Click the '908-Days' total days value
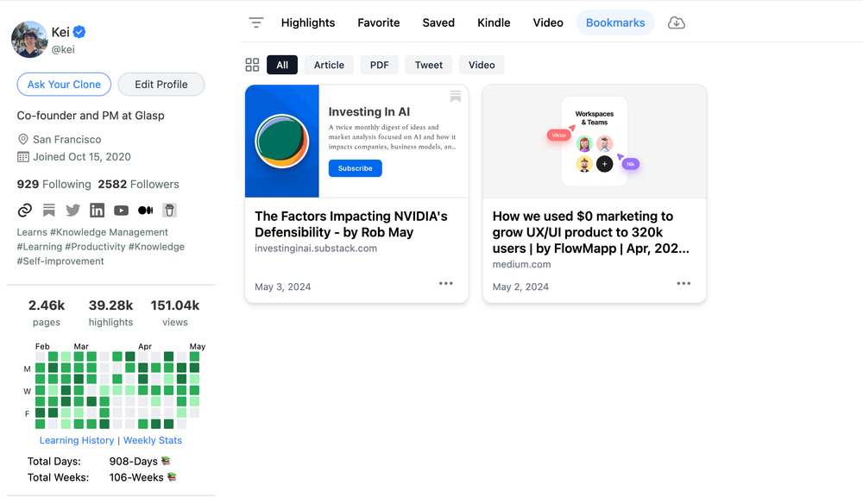Viewport: 863px width, 504px height. (x=133, y=461)
